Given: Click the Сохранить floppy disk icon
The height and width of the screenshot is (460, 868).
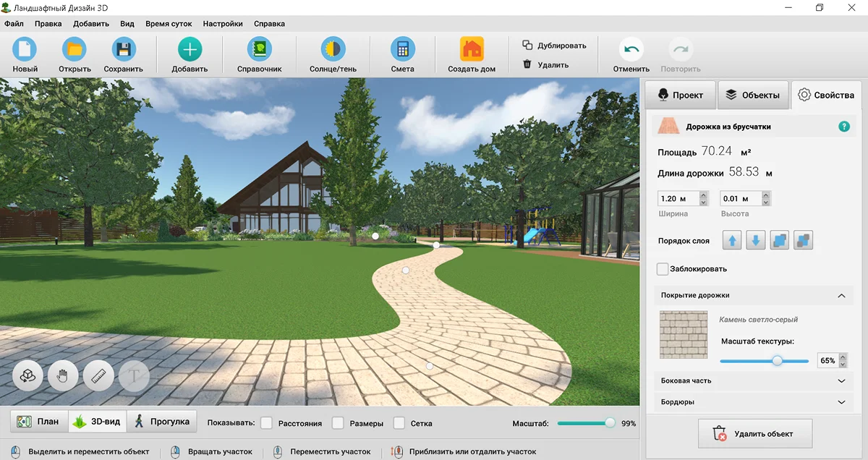Looking at the screenshot, I should coord(124,50).
